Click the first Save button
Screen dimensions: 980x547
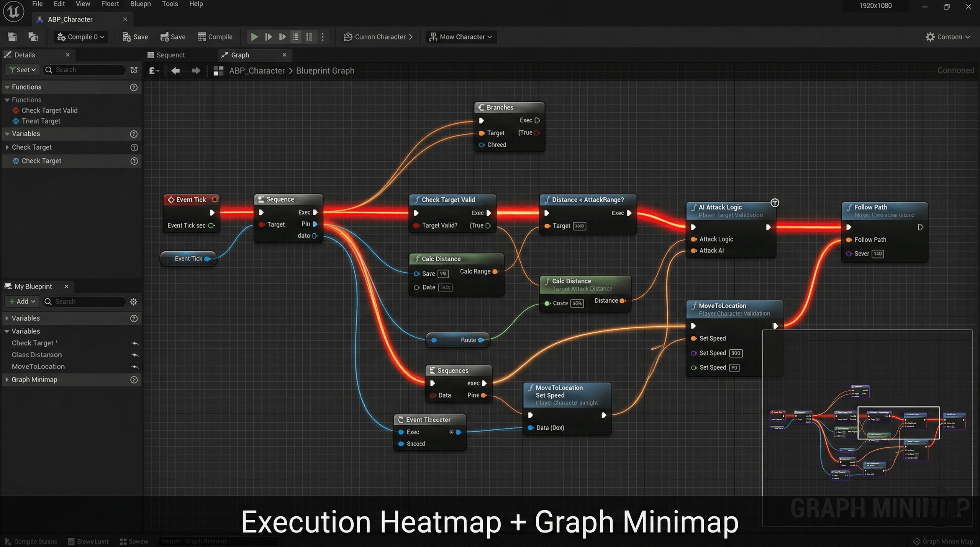click(135, 37)
